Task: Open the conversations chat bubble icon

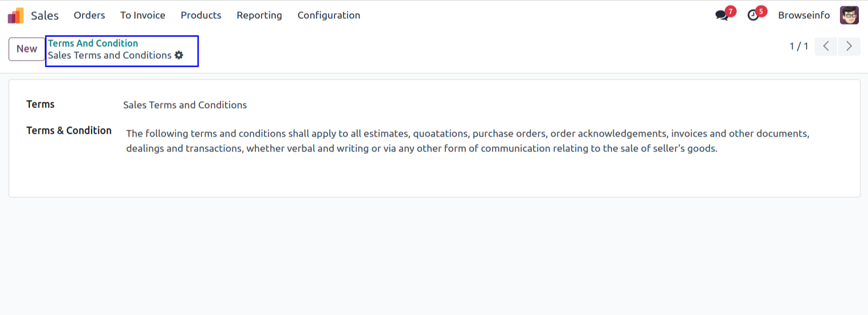Action: tap(722, 15)
